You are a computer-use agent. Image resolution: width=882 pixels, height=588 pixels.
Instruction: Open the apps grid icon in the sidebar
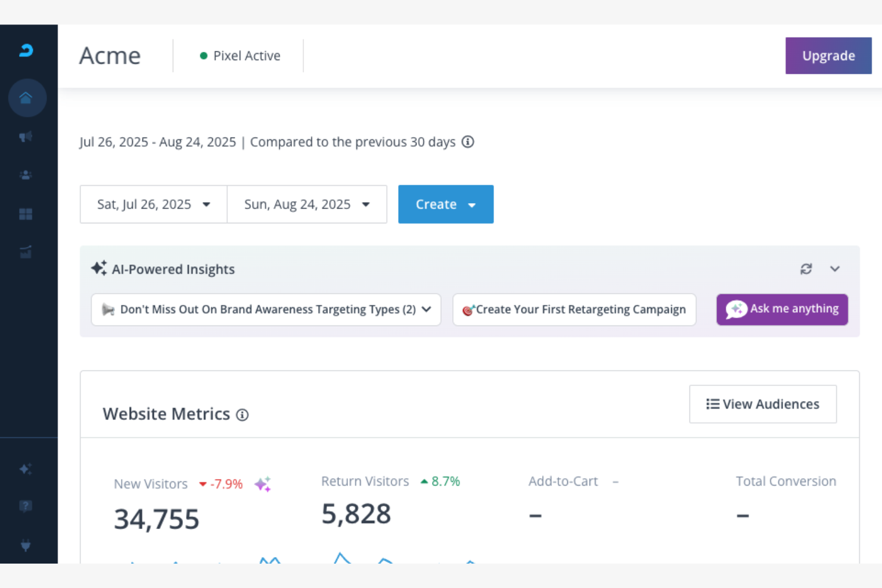pos(26,214)
